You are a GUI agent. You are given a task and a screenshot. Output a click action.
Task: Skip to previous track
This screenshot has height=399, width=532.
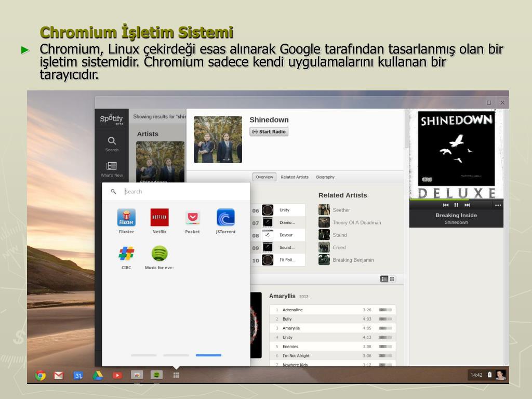(x=445, y=205)
